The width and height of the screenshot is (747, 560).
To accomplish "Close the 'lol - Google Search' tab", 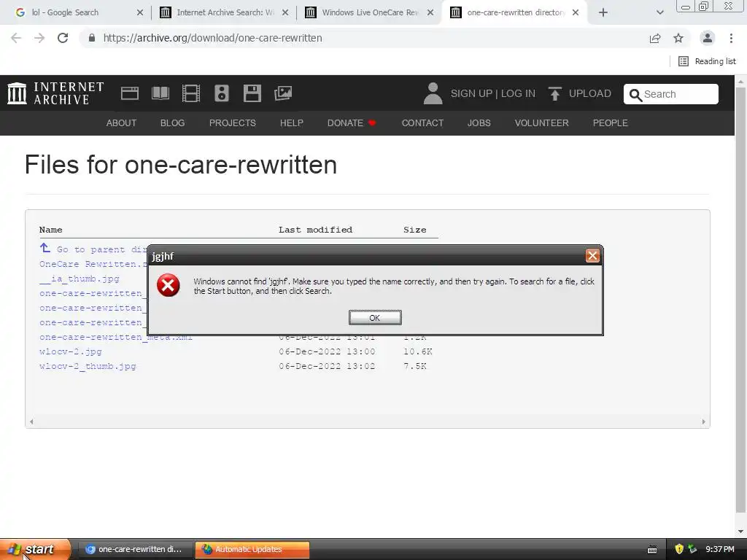I will point(139,12).
